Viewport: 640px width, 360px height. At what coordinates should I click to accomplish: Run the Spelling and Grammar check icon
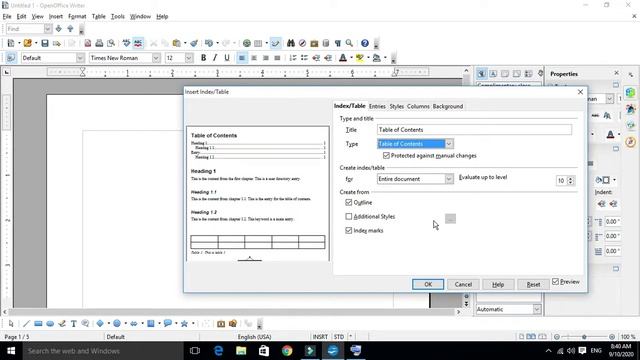[127, 43]
